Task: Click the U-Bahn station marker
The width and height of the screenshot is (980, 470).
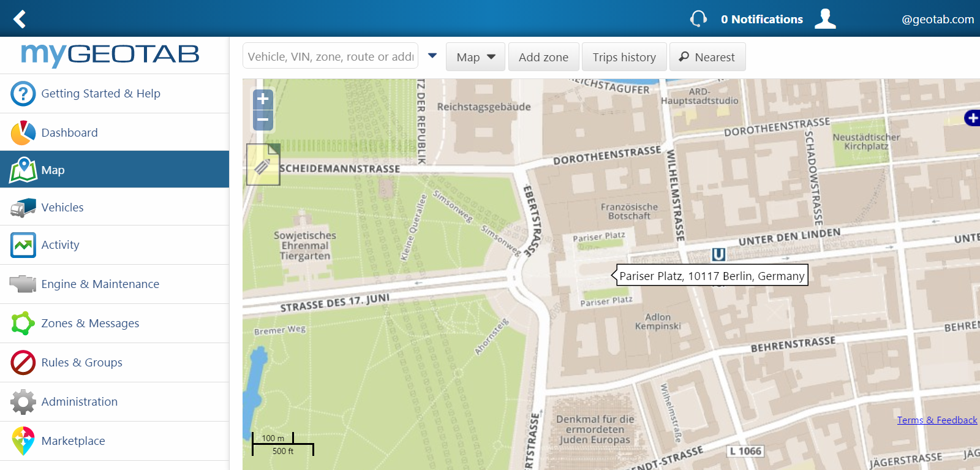Action: [718, 254]
